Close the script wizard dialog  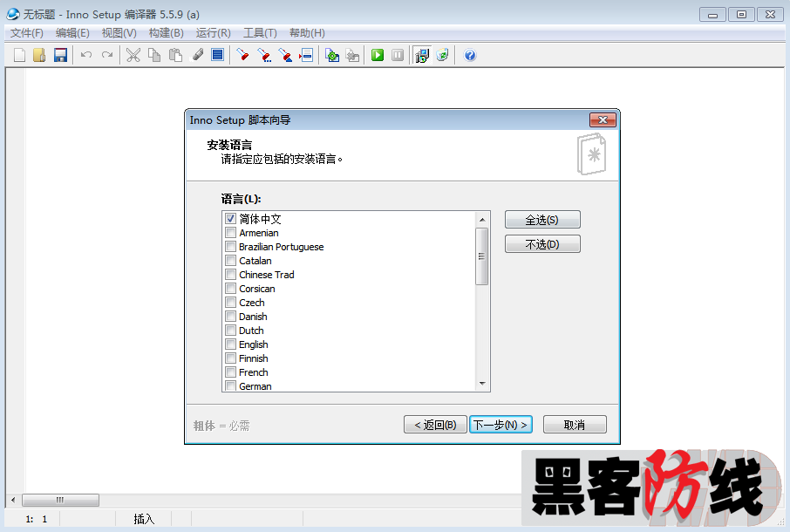[603, 119]
